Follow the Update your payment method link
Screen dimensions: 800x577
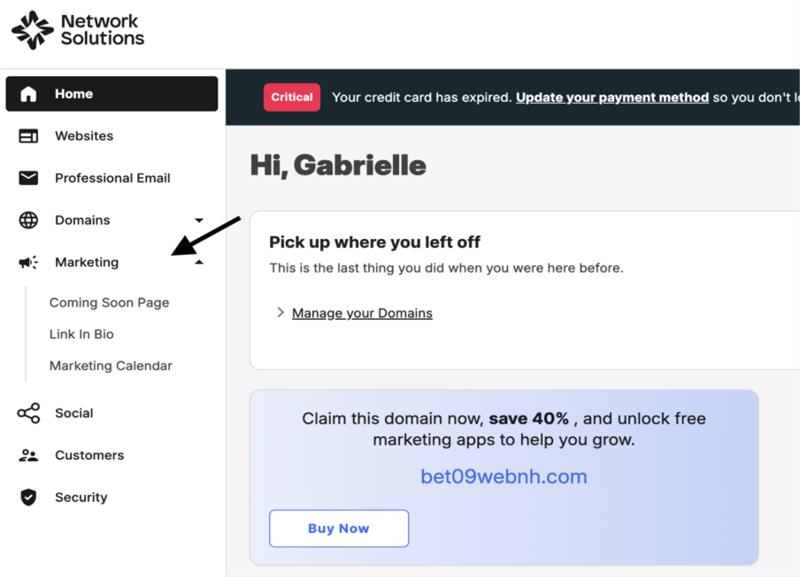point(612,97)
